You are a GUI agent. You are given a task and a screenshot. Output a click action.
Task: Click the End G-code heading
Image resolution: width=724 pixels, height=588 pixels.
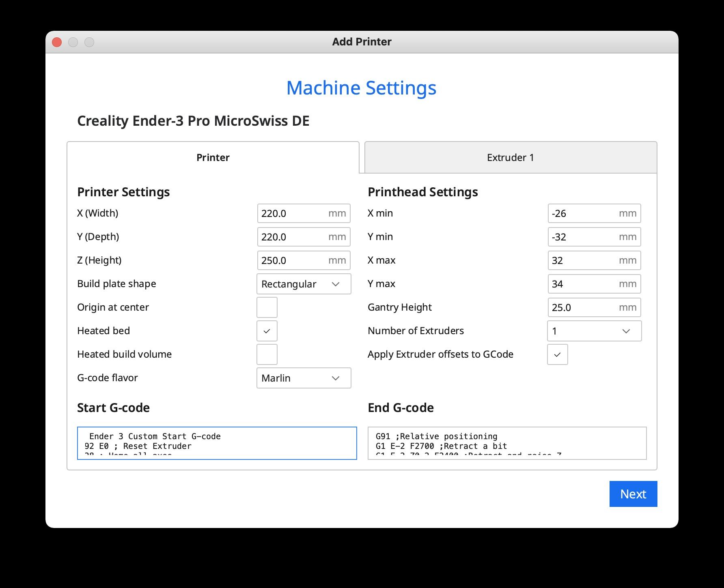[401, 408]
